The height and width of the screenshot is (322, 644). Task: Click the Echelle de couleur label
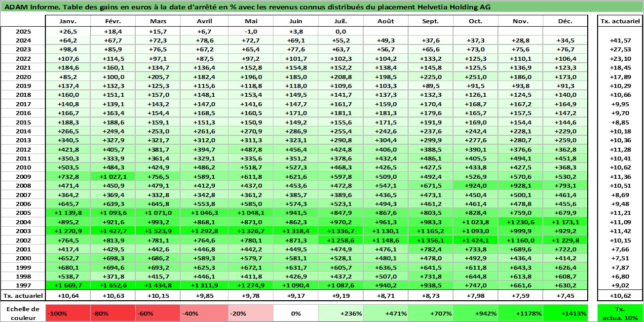click(x=23, y=313)
